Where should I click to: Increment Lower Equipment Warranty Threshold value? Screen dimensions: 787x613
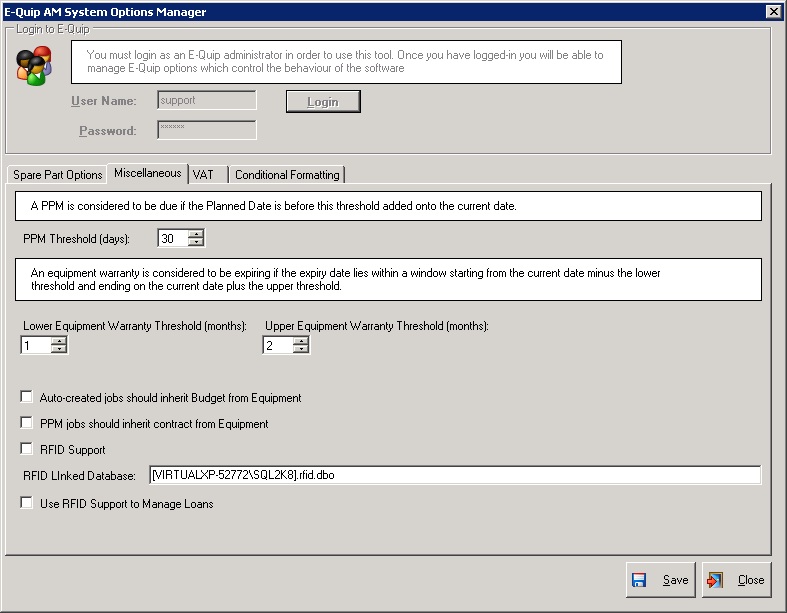[59, 341]
